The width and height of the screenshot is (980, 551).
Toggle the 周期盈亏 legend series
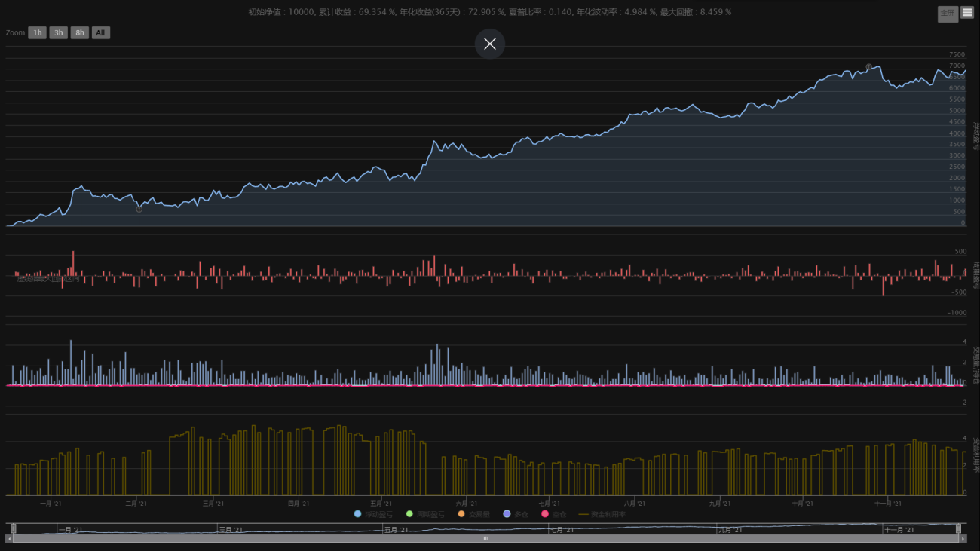click(424, 514)
